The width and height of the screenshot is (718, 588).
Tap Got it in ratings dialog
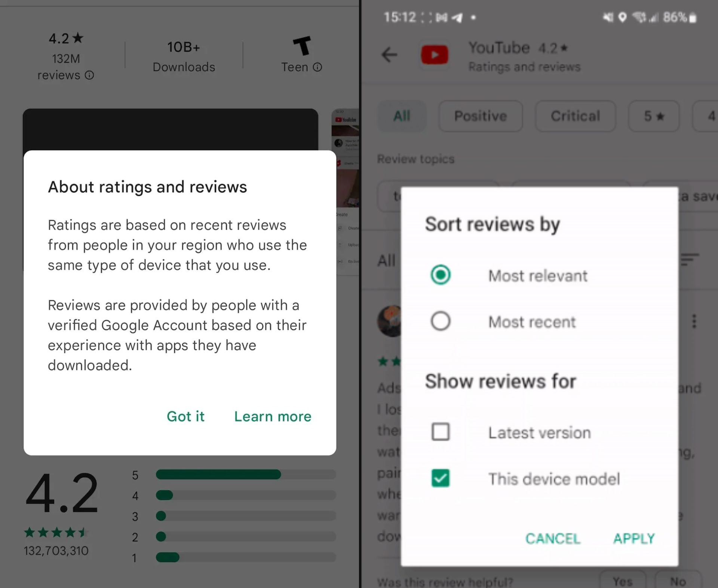[185, 416]
